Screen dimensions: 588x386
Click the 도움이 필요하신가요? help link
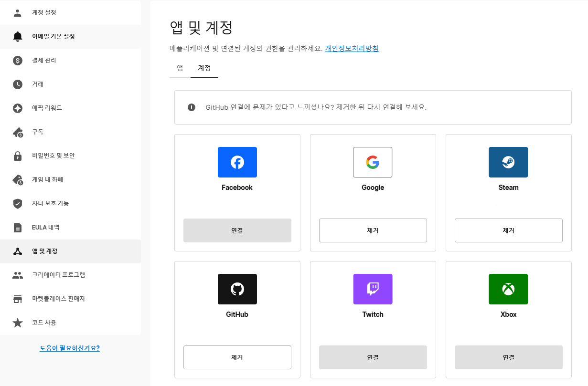point(70,348)
